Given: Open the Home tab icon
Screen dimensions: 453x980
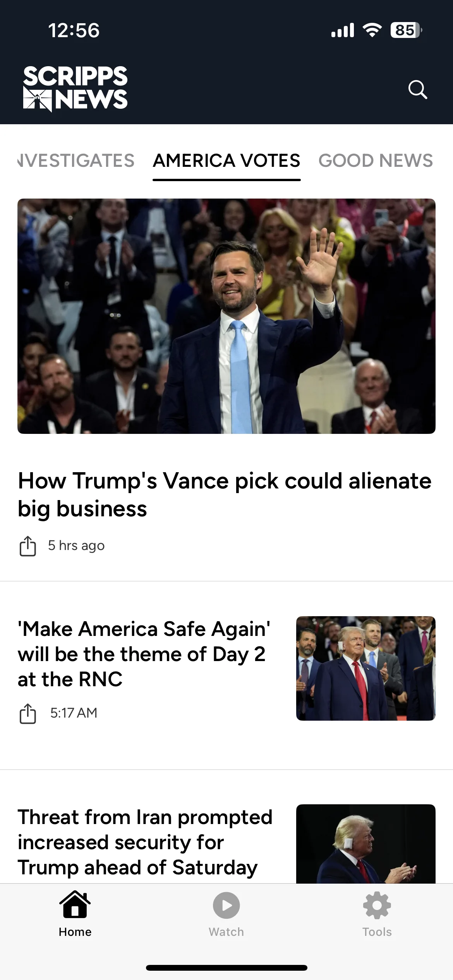Looking at the screenshot, I should 75,906.
